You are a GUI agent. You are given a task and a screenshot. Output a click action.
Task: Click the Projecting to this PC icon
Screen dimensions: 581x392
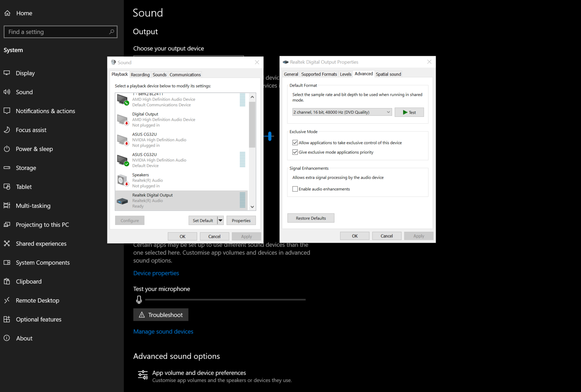coord(7,224)
